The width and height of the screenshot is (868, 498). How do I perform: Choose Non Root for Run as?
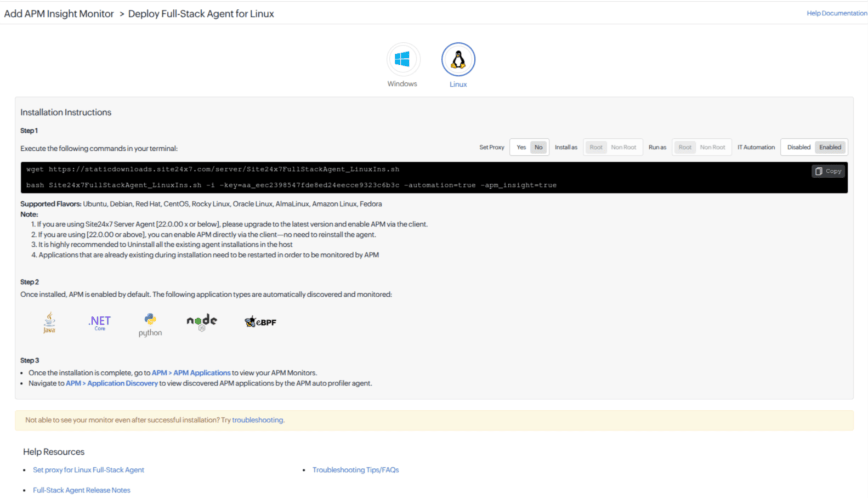pos(712,147)
